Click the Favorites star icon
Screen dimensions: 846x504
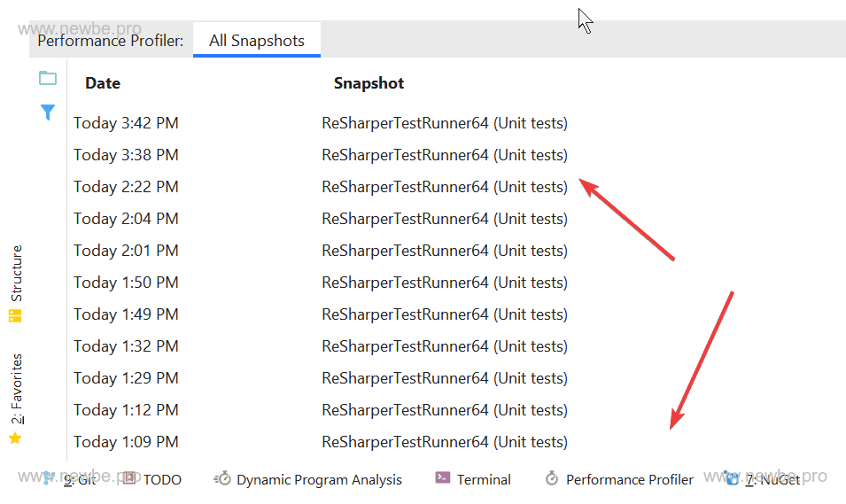click(x=15, y=438)
